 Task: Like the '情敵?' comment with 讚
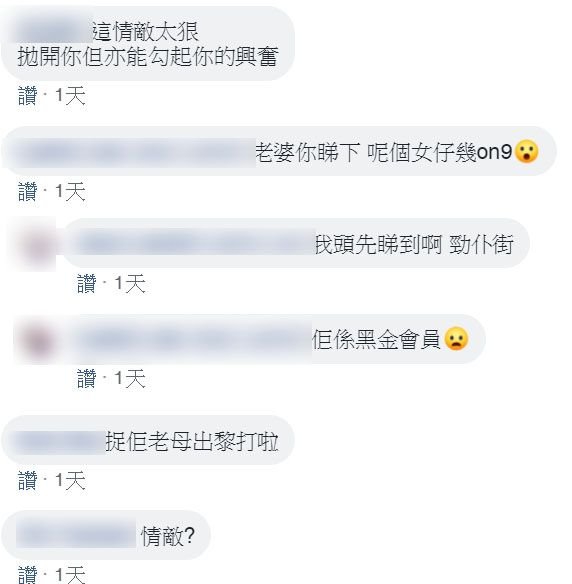click(x=28, y=575)
